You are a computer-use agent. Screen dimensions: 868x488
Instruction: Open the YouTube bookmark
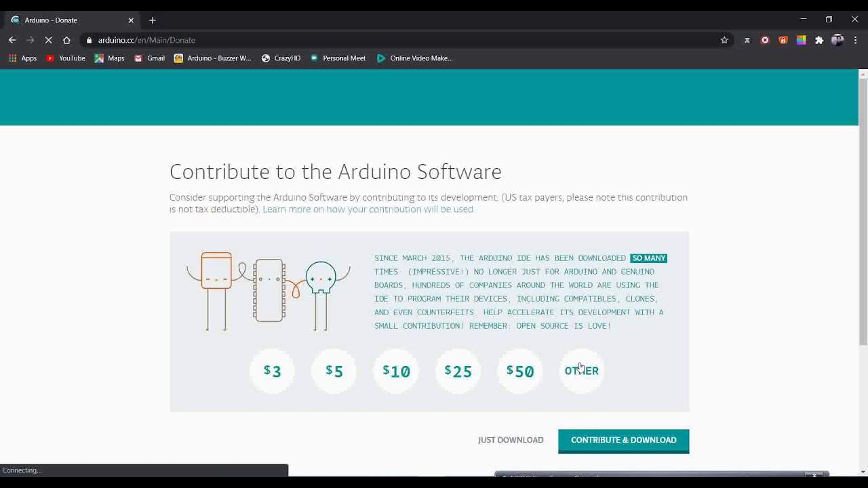point(66,58)
